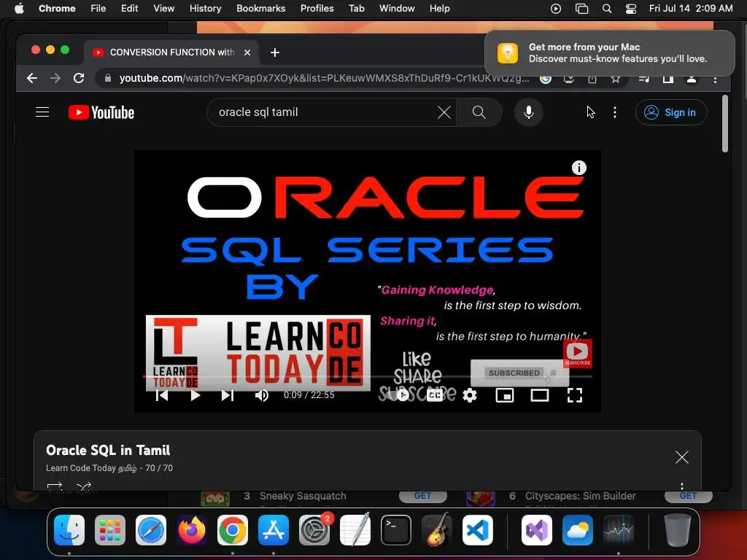
Task: Sign in to YouTube
Action: tap(671, 112)
